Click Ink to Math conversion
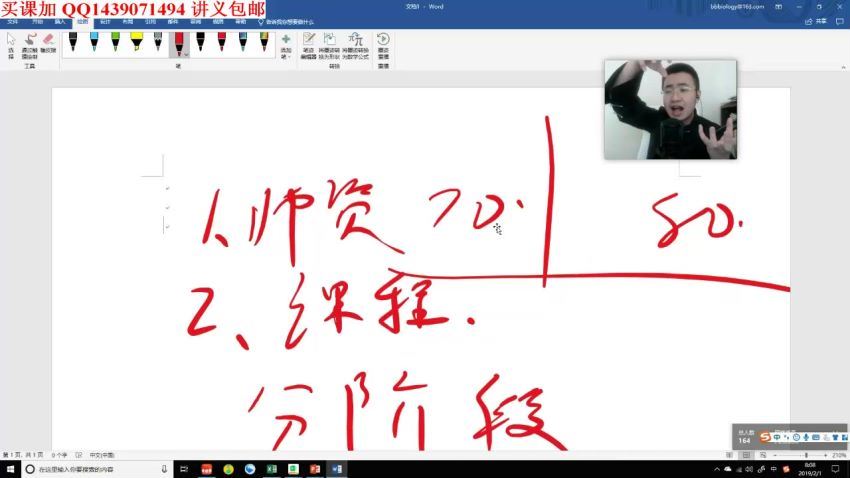The width and height of the screenshot is (850, 478). click(355, 44)
